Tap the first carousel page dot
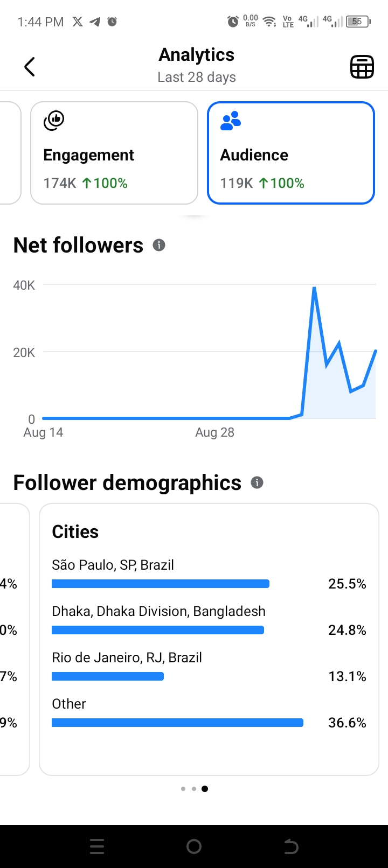Viewport: 388px width, 868px height. point(183,789)
